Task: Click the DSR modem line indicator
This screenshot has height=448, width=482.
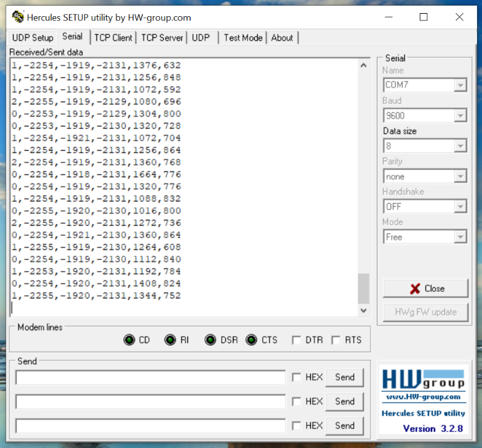Action: point(210,340)
